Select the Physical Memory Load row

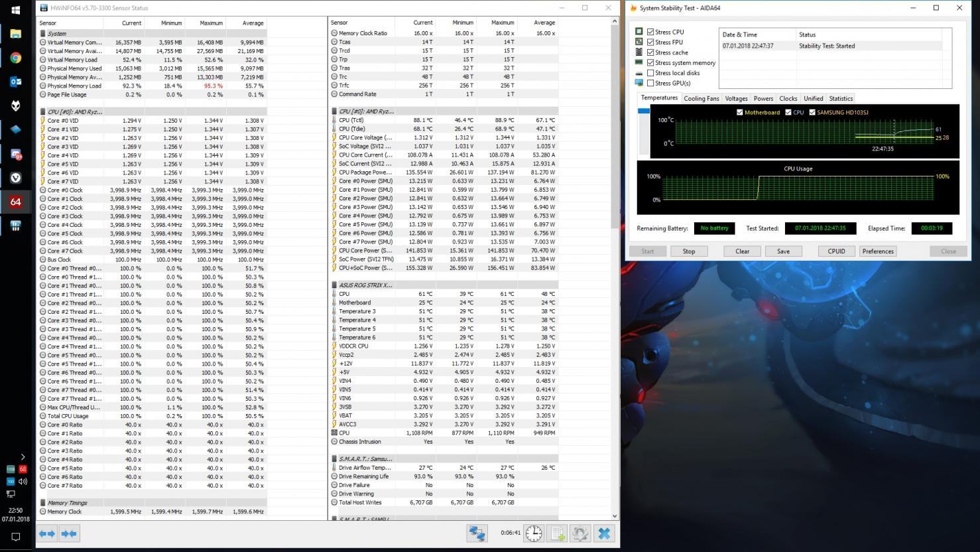tap(153, 86)
